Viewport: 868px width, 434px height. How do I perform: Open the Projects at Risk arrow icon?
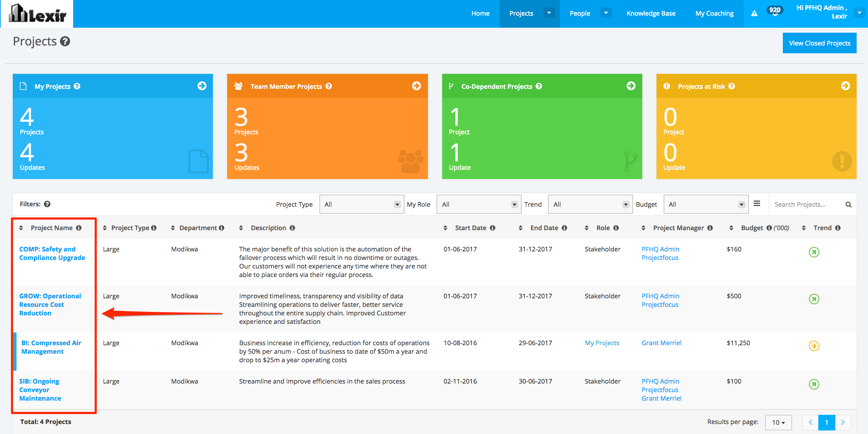pos(845,86)
